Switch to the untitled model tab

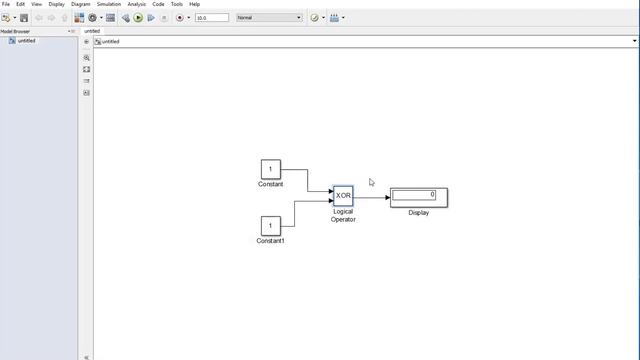[92, 31]
